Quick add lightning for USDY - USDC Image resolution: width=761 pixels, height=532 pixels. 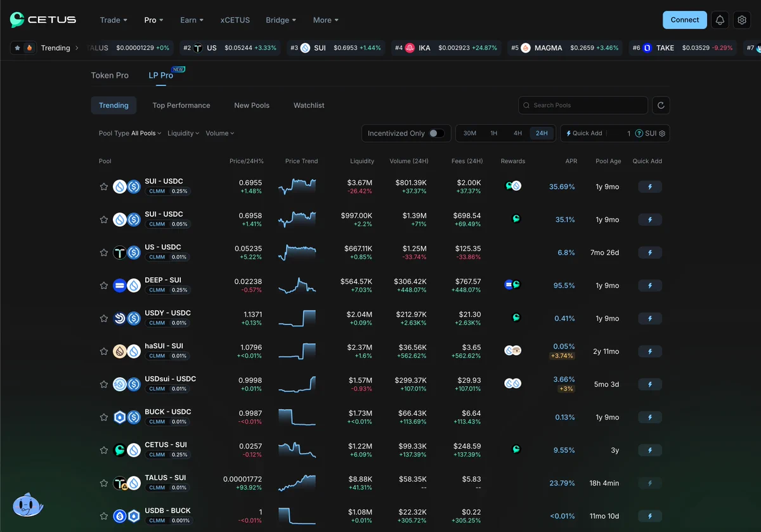[x=649, y=318]
